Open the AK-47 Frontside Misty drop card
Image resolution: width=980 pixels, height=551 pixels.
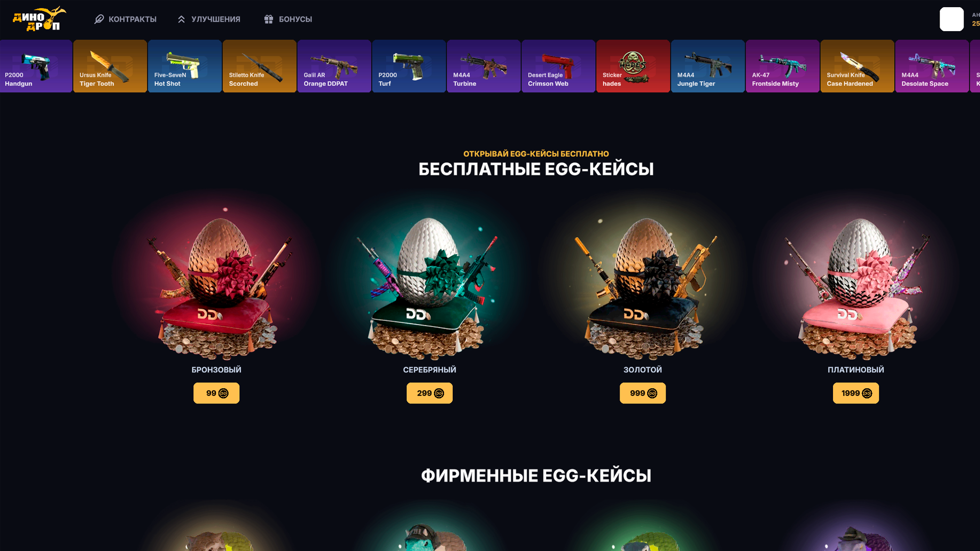[782, 66]
